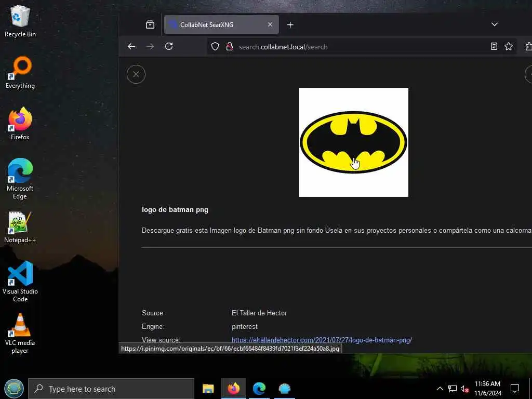Image resolution: width=532 pixels, height=399 pixels.
Task: Show hidden system tray icons
Action: [440, 389]
